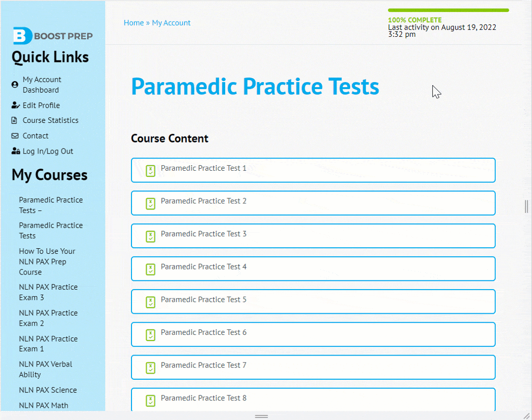Viewport: 532px width, 420px height.
Task: Click the Edit Profile pencil-person icon
Action: [x=16, y=105]
